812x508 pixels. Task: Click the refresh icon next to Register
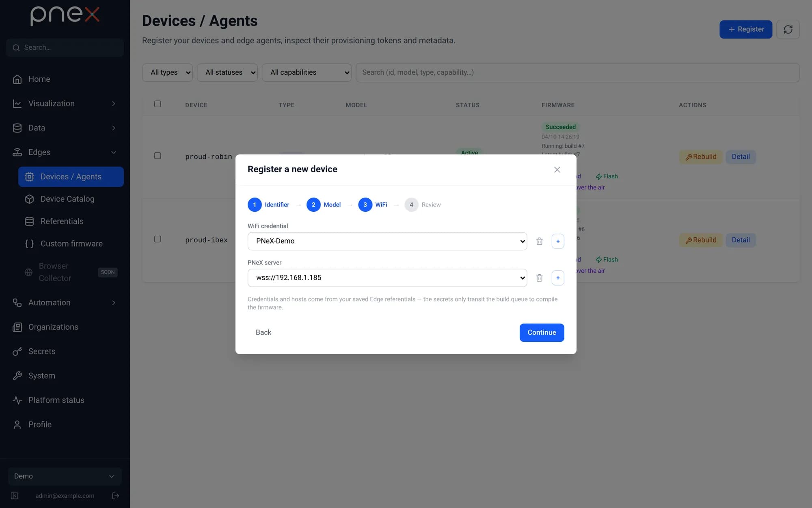click(788, 29)
